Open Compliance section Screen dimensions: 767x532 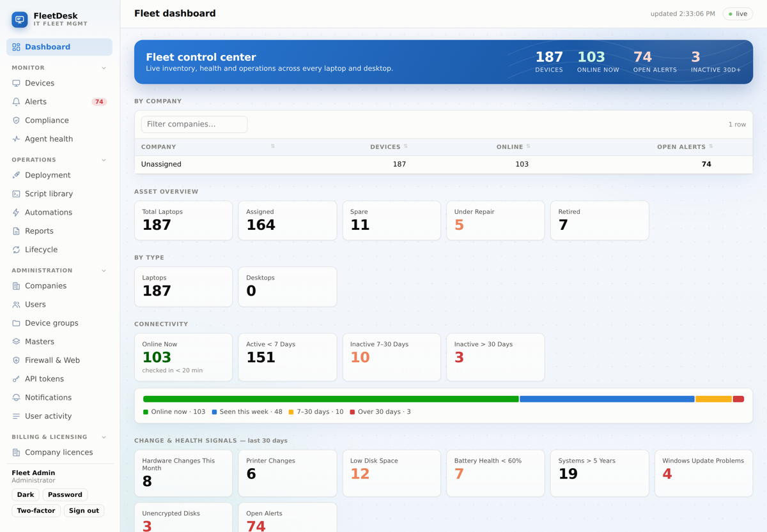click(x=59, y=120)
